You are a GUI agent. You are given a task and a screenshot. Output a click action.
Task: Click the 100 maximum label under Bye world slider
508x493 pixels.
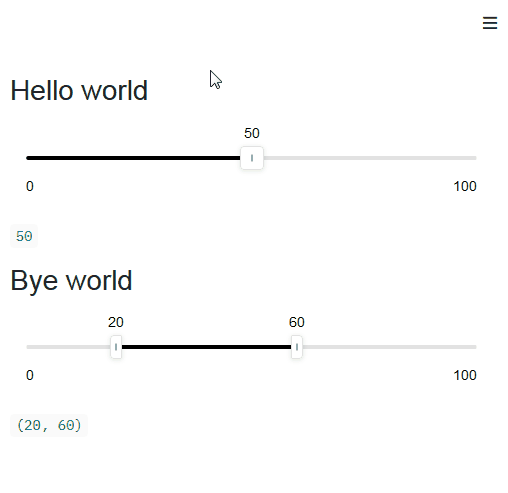click(x=465, y=375)
